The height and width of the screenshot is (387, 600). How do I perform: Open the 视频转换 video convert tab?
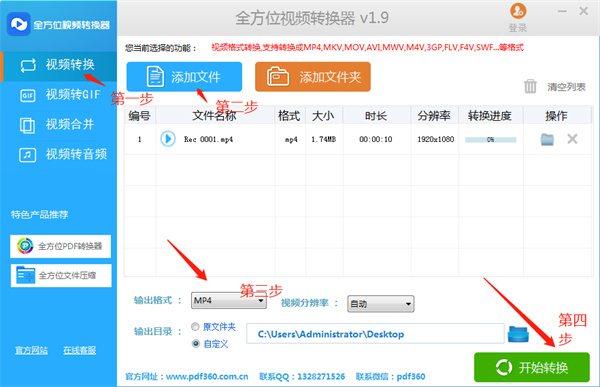(59, 65)
